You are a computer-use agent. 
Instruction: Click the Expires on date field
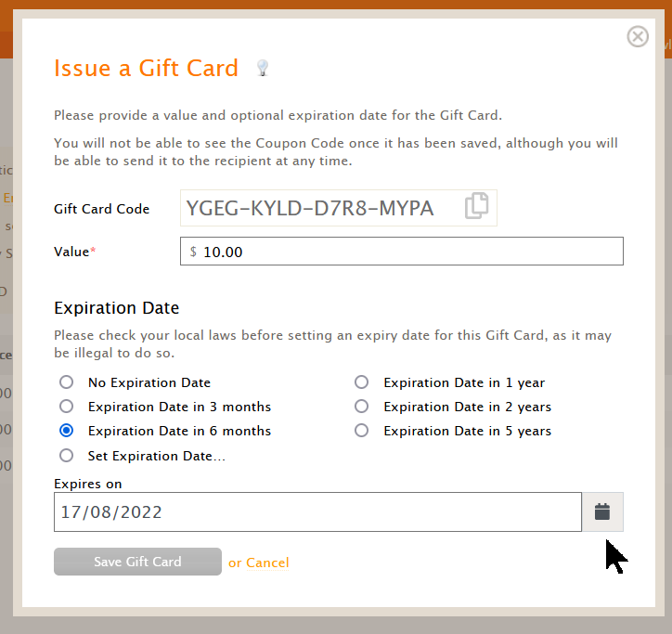(x=317, y=511)
